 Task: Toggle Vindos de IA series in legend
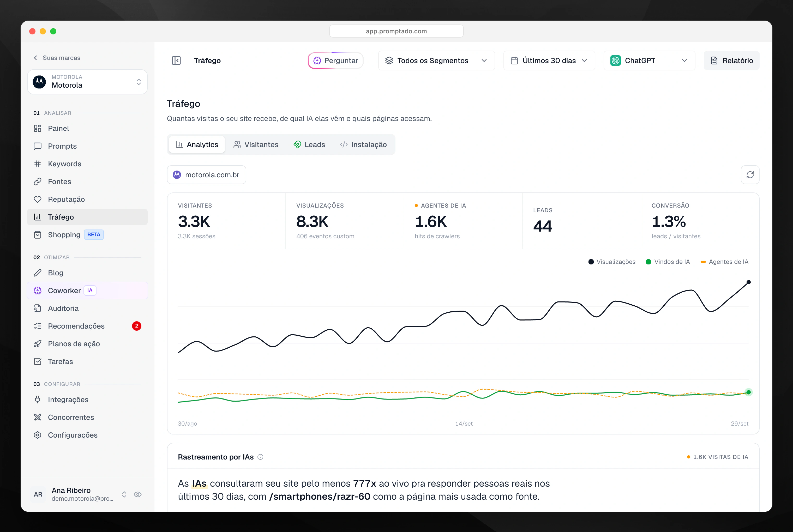point(668,262)
